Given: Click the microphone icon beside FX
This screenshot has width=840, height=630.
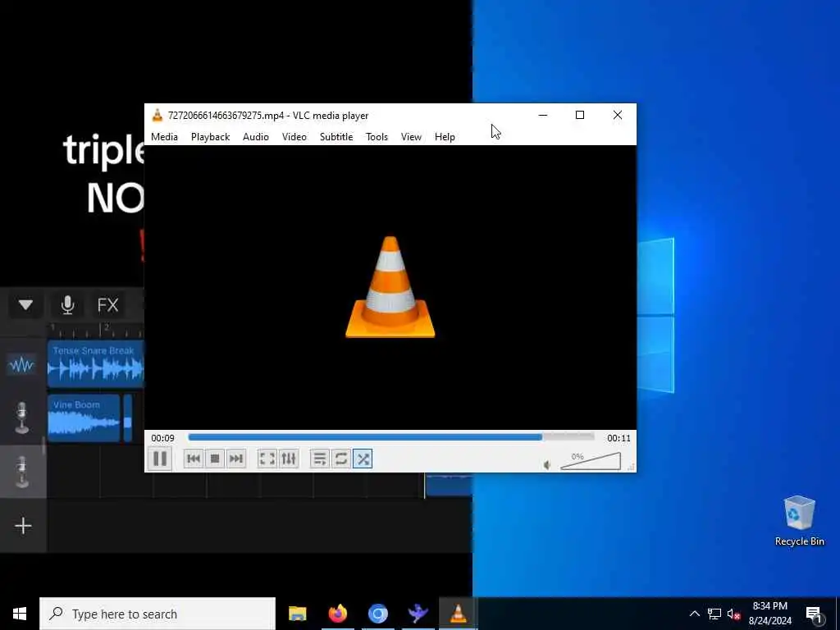Looking at the screenshot, I should coord(67,305).
